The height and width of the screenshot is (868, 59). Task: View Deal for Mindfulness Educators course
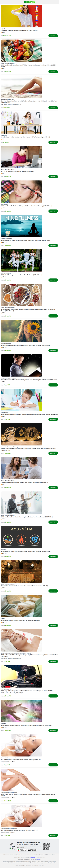tap(53, 246)
